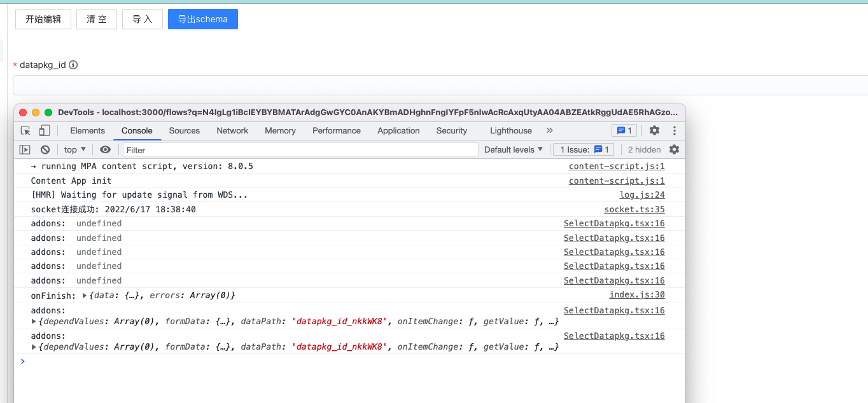The image size is (868, 403).
Task: Expand the addons dependValues object
Action: tap(34, 321)
